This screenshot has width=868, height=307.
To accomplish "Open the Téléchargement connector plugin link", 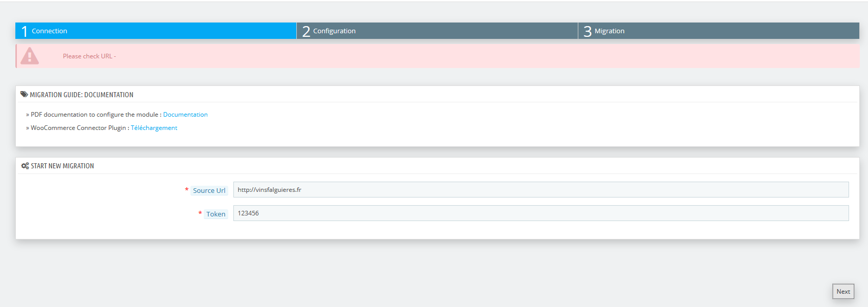I will click(x=154, y=128).
